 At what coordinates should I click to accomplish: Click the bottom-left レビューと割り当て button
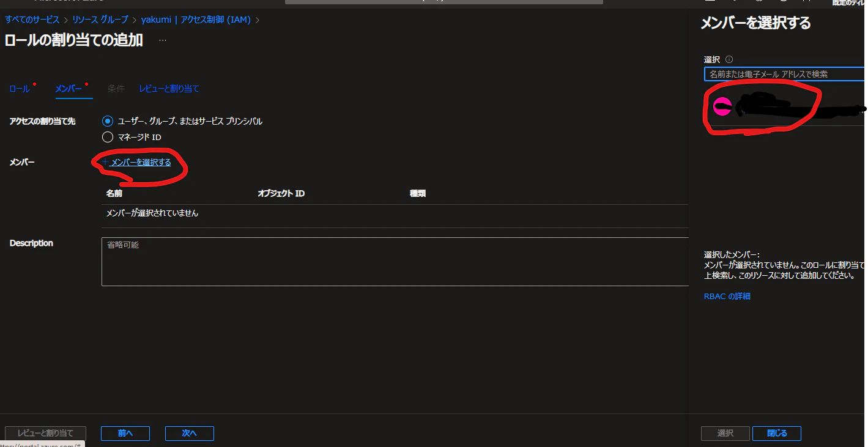(45, 433)
